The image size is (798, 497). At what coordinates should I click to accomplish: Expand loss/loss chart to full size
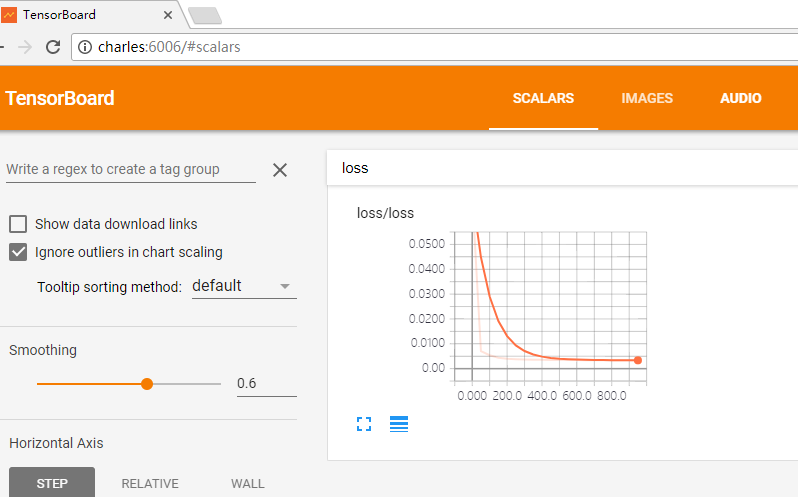[x=364, y=424]
